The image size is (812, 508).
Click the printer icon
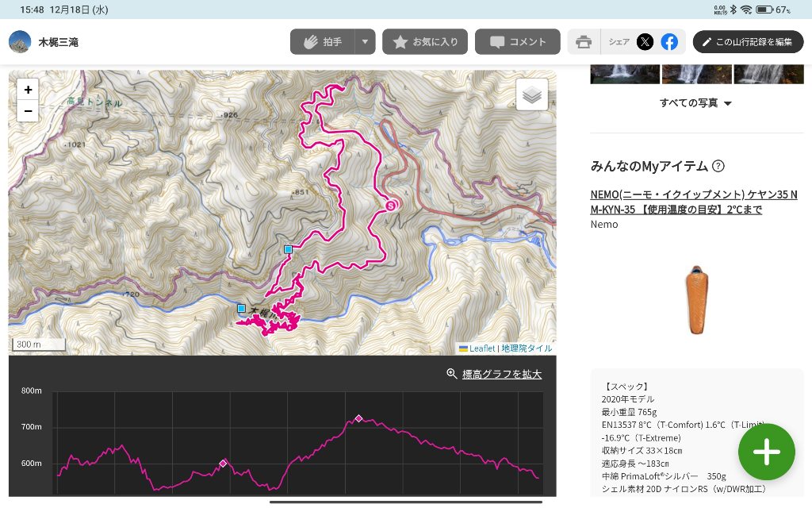pos(584,42)
